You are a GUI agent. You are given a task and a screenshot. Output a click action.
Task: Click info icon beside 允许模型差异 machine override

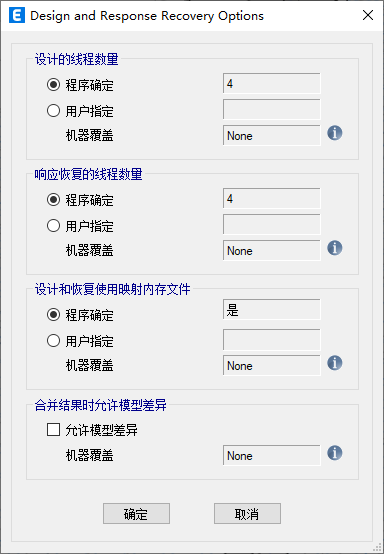335,453
